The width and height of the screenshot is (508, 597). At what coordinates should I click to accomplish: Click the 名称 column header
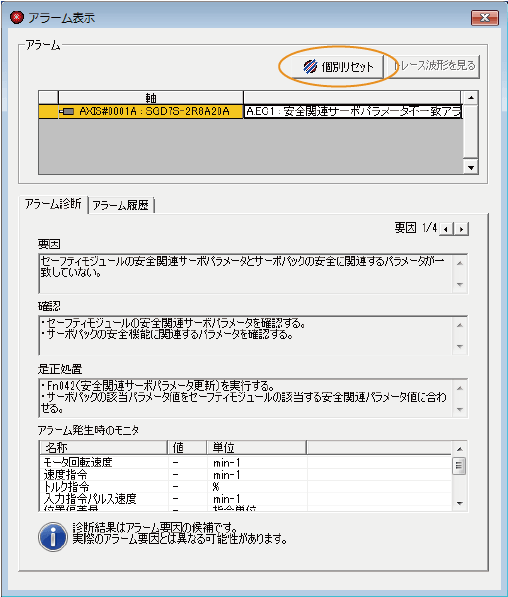coord(103,448)
